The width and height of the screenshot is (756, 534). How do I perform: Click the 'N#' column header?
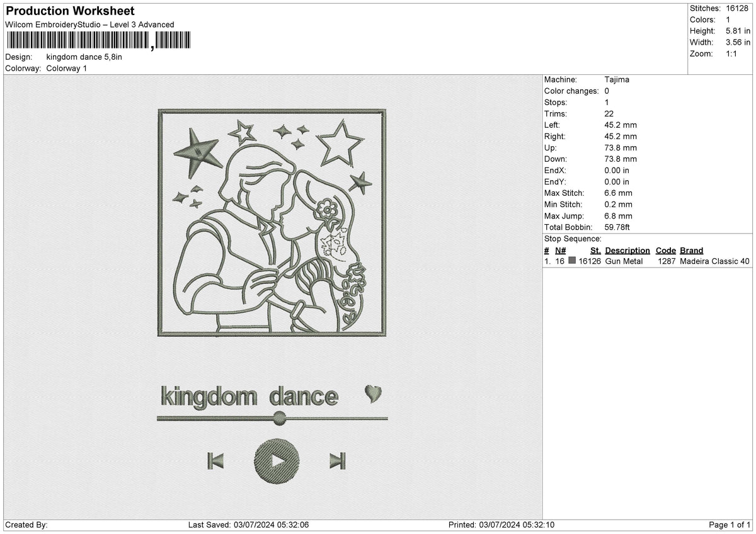tap(560, 250)
